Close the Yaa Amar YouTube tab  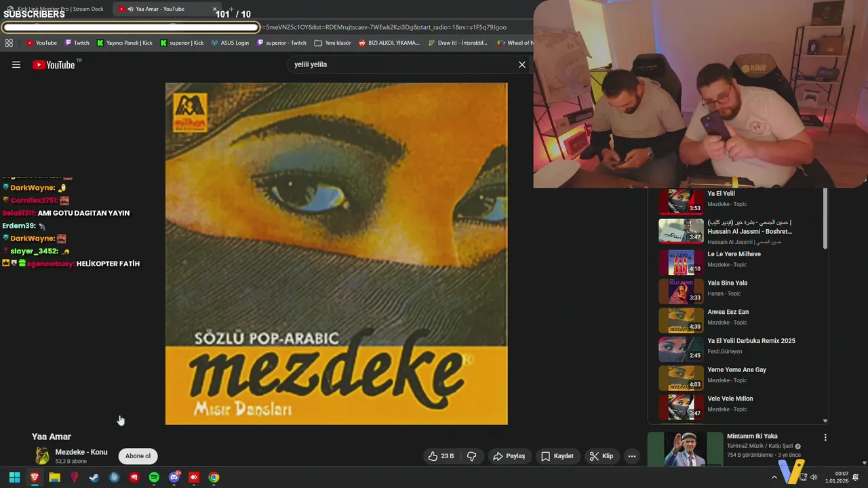coord(215,9)
